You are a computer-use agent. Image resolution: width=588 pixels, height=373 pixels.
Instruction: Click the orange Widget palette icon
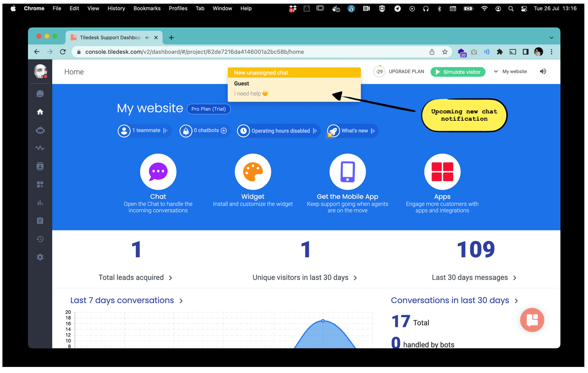point(253,172)
